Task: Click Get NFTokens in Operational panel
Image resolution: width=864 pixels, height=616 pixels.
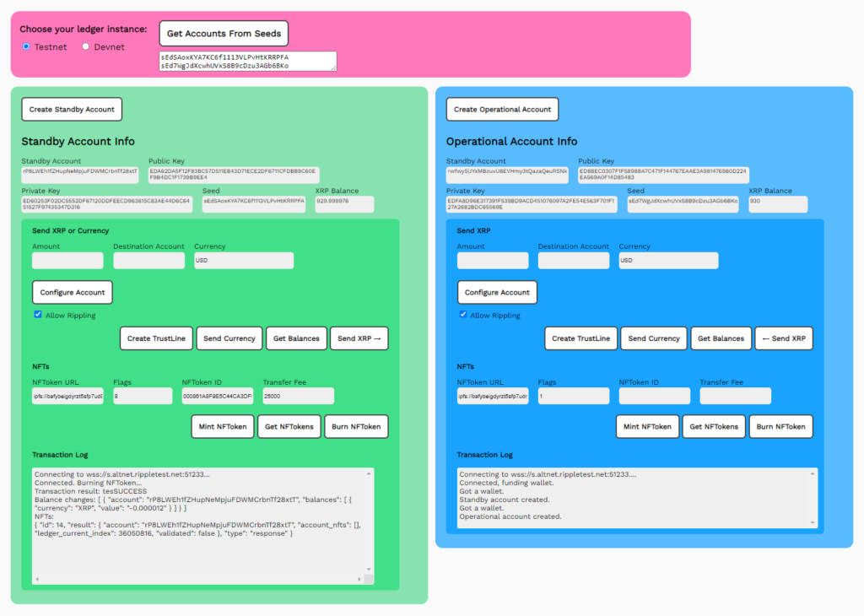Action: (713, 426)
